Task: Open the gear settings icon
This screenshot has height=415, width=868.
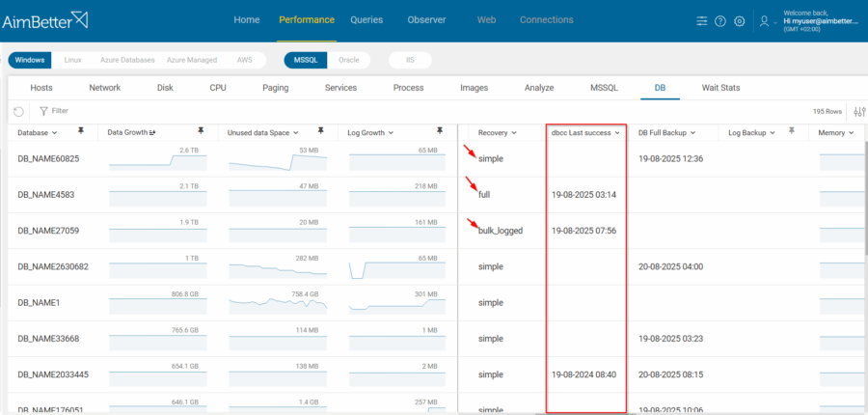Action: [739, 21]
